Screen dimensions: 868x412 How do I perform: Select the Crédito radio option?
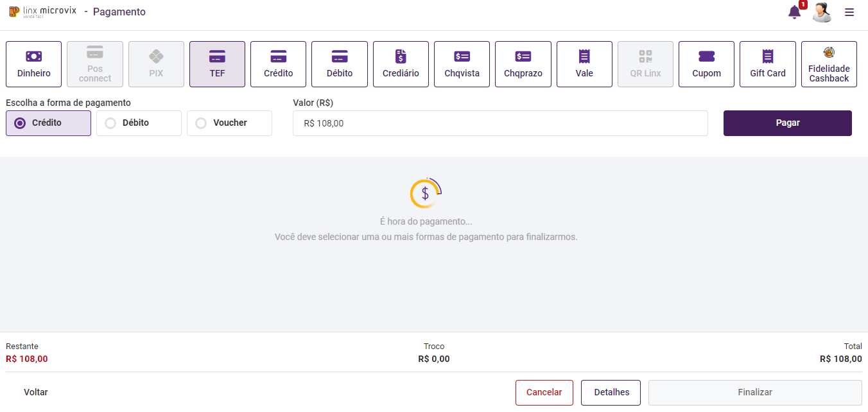point(21,123)
